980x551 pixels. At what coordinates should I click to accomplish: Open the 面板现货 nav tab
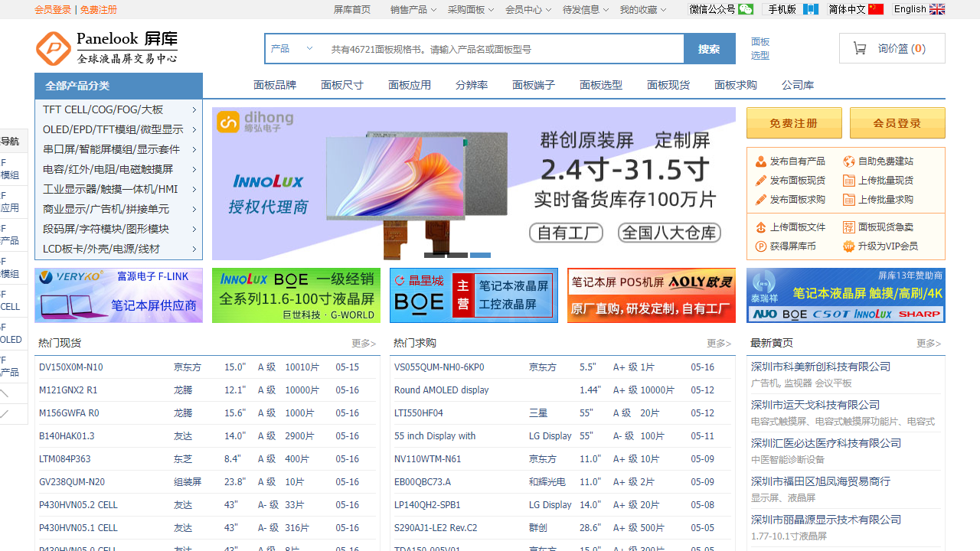668,85
